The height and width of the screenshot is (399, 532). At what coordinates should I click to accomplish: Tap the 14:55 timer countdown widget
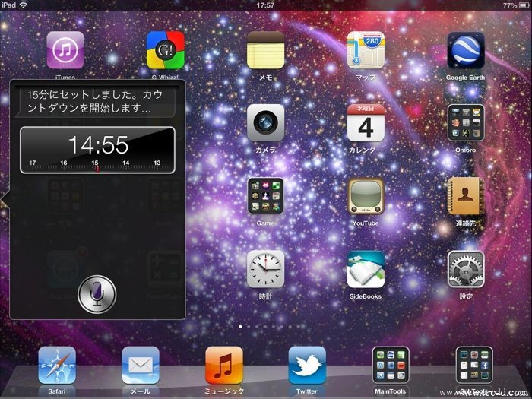click(x=98, y=150)
